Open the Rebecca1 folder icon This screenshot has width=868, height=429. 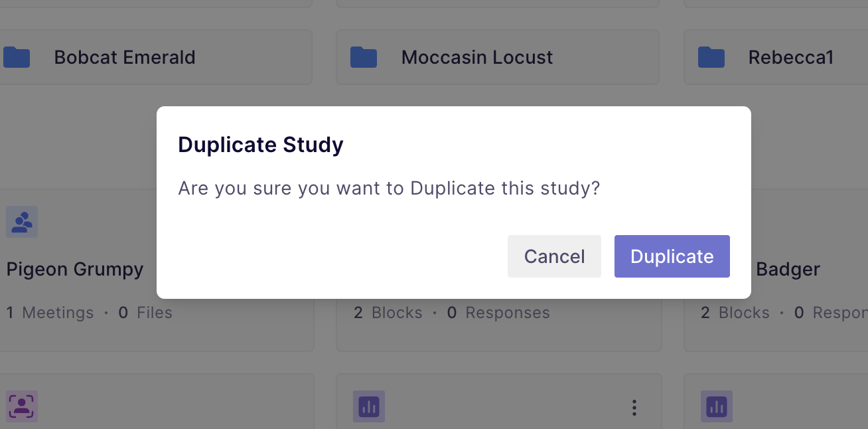click(711, 57)
